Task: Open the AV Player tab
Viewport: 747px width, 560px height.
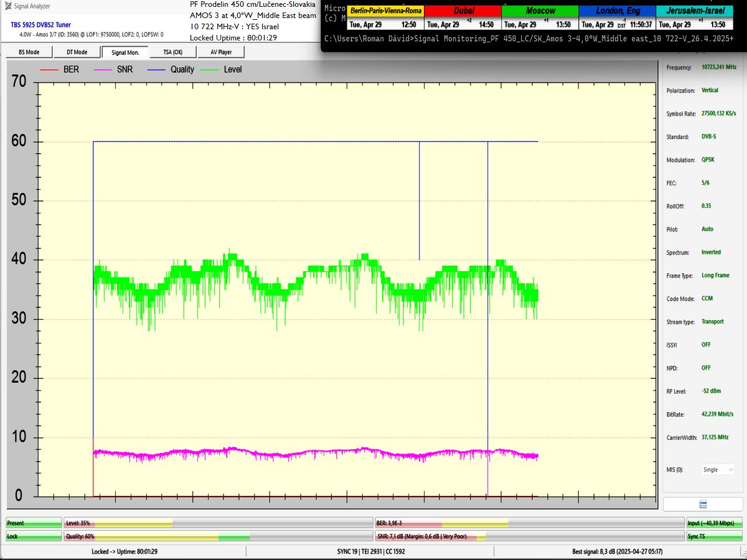Action: point(221,52)
